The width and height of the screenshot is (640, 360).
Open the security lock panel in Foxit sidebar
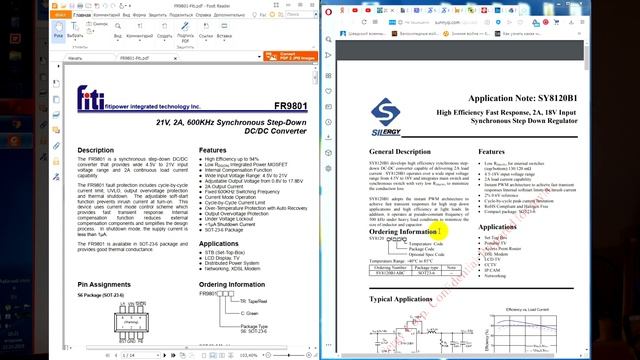pyautogui.click(x=56, y=161)
